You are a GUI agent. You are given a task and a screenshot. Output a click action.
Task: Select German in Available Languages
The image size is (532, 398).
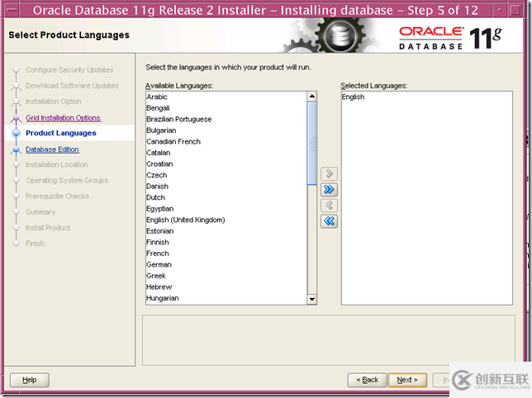(226, 265)
